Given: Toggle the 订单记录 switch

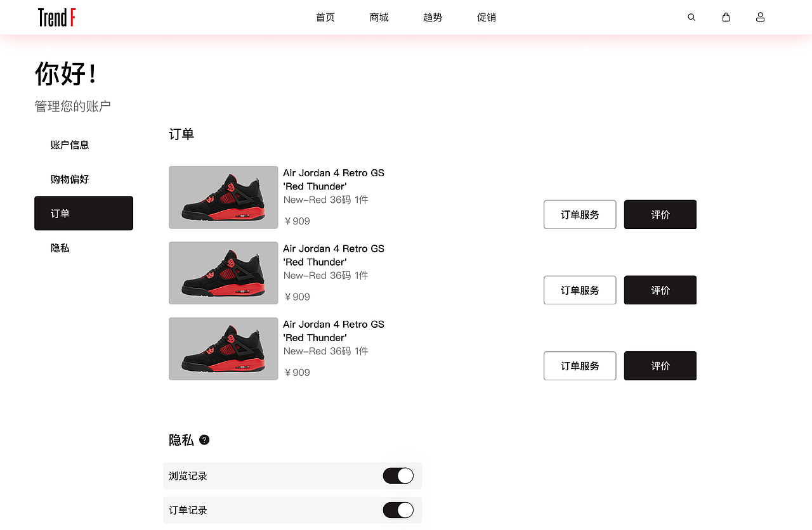Looking at the screenshot, I should click(398, 510).
